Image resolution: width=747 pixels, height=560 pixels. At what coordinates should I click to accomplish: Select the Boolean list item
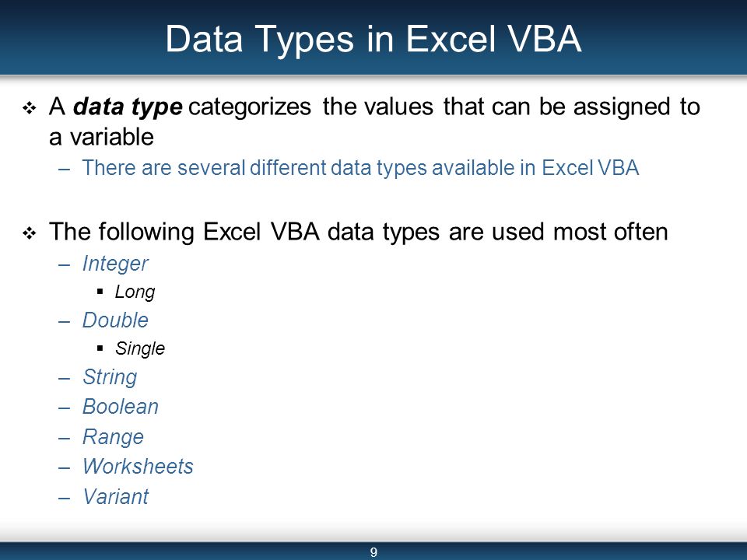(121, 407)
